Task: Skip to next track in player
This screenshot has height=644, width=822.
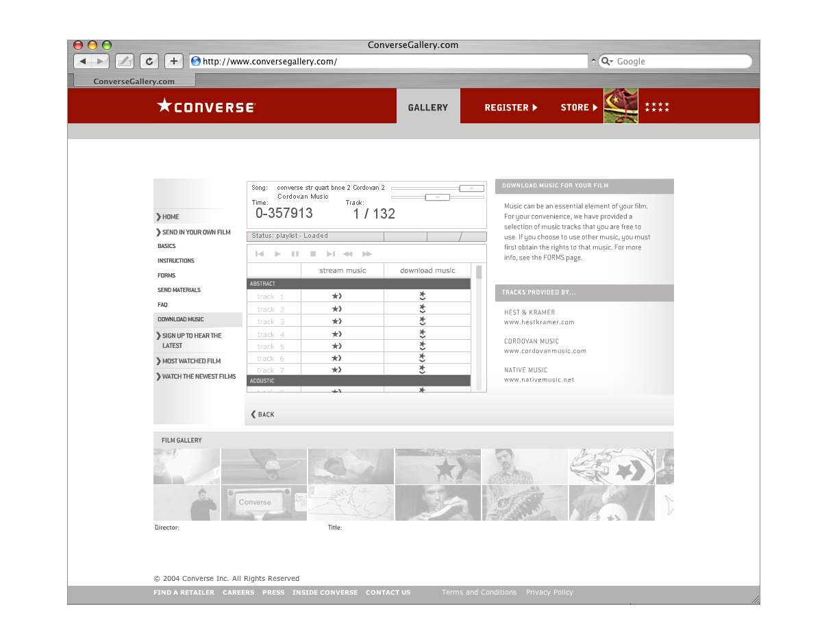Action: click(x=331, y=254)
